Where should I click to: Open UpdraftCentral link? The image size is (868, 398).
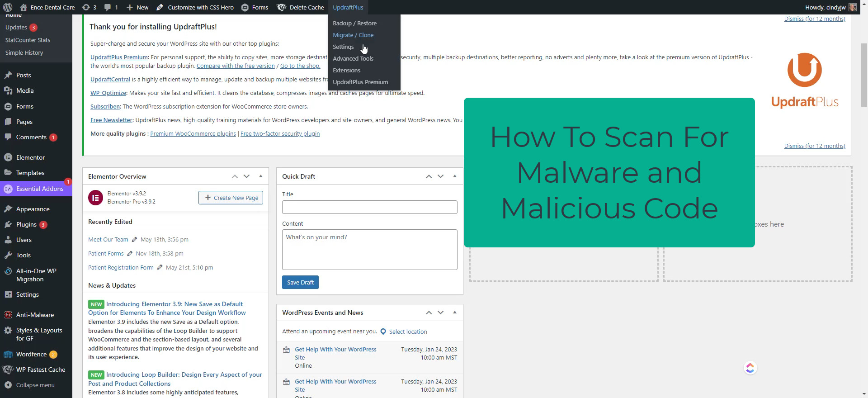(110, 79)
